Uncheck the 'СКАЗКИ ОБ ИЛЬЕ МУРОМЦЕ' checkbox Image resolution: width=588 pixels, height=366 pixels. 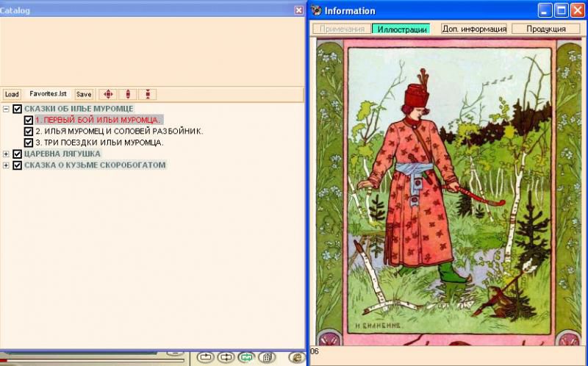(x=18, y=110)
